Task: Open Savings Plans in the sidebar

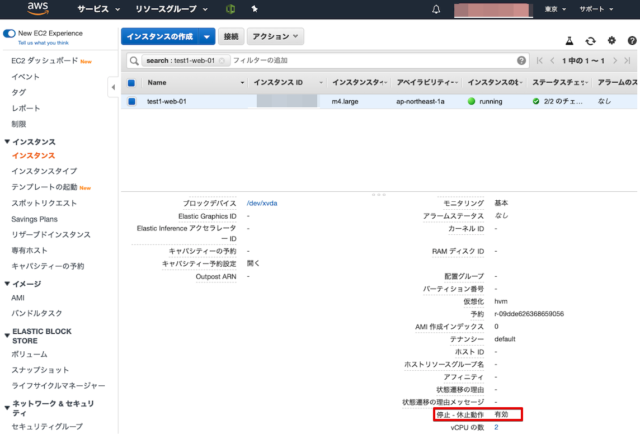Action: pos(34,219)
